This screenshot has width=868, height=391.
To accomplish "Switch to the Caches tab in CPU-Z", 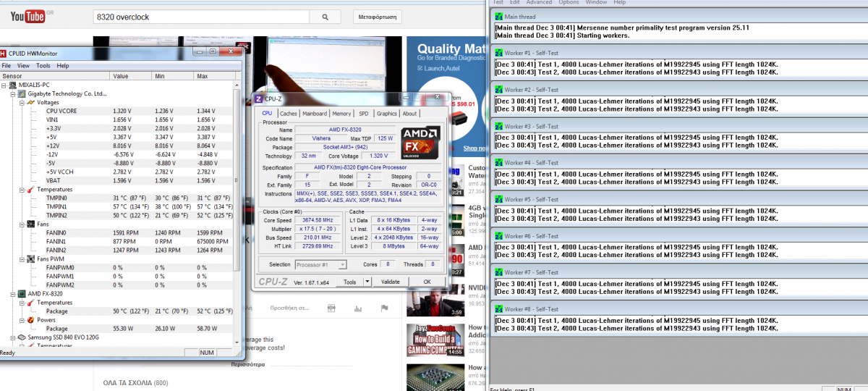I will point(289,114).
